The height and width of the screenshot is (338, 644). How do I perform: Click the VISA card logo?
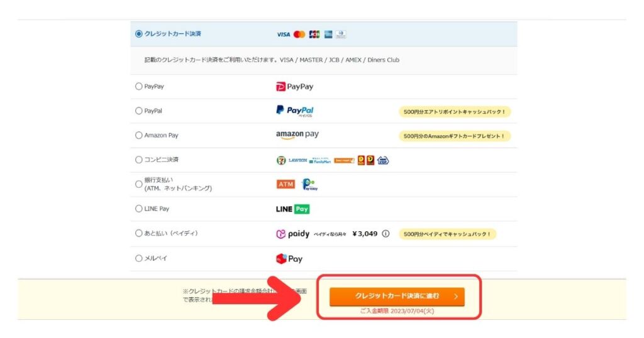point(284,35)
